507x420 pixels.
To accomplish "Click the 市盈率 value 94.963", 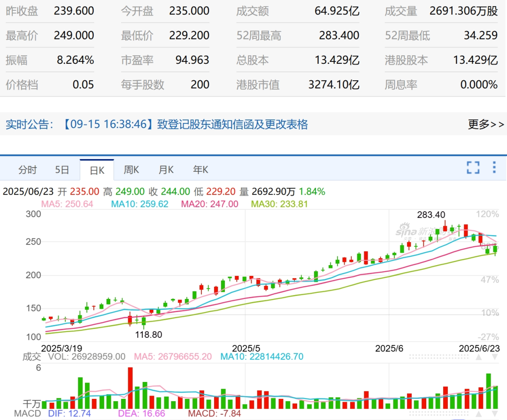I will 192,60.
